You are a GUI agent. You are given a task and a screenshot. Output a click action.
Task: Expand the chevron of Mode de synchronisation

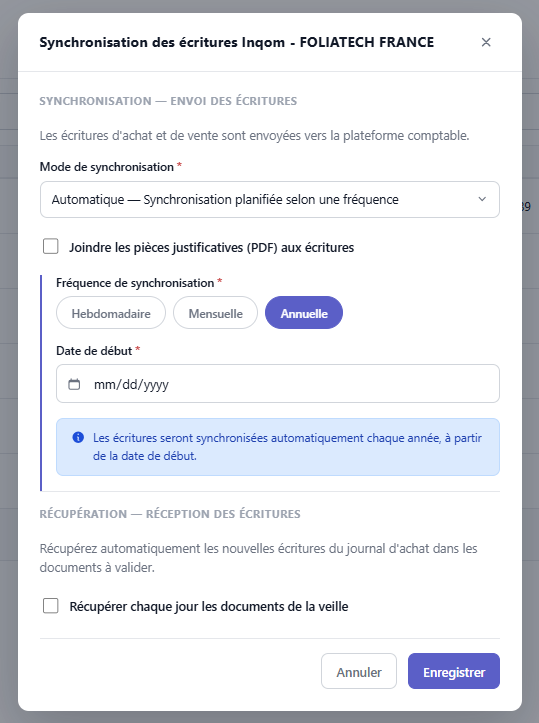tap(482, 199)
